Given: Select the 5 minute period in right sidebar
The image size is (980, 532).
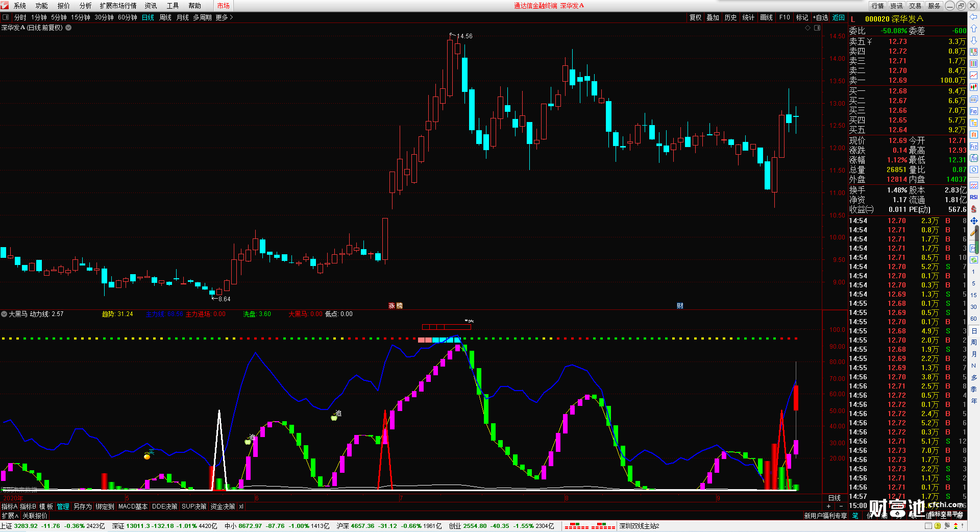Looking at the screenshot, I should click(x=973, y=283).
